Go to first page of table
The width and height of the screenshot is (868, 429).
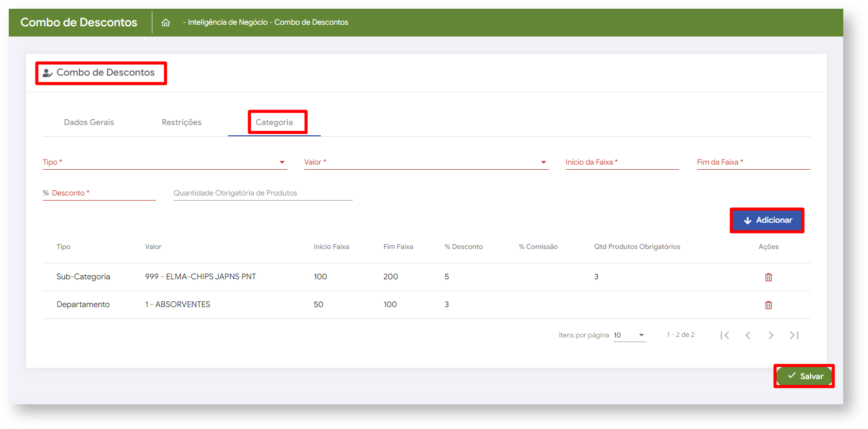[725, 335]
